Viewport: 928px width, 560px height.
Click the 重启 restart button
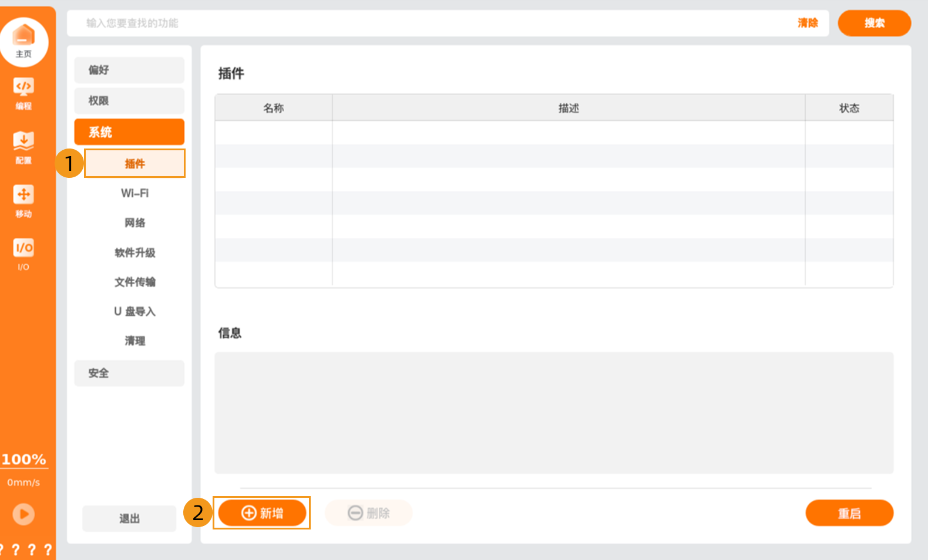[x=849, y=514]
